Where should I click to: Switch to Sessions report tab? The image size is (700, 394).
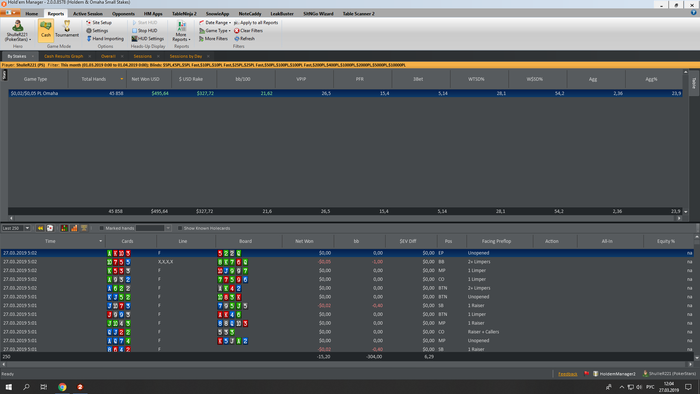[x=142, y=56]
